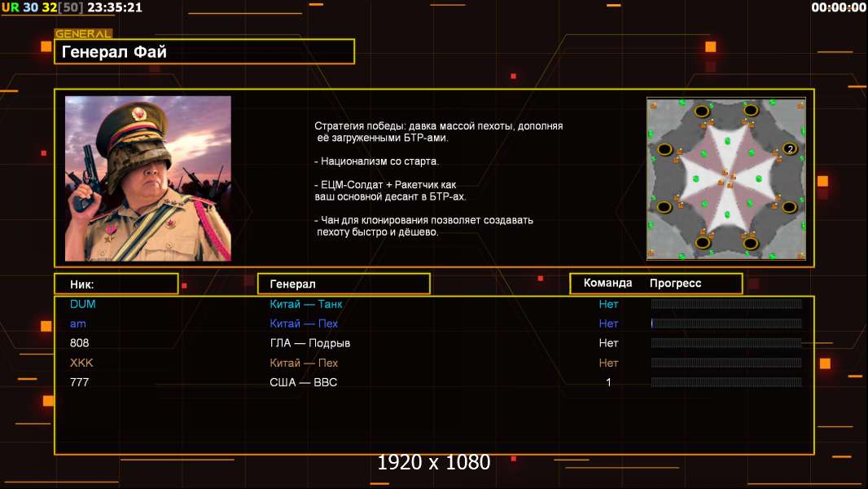Screen dimensions: 868x489
Task: Click the 00:00:00 timer at top right
Action: (838, 7)
